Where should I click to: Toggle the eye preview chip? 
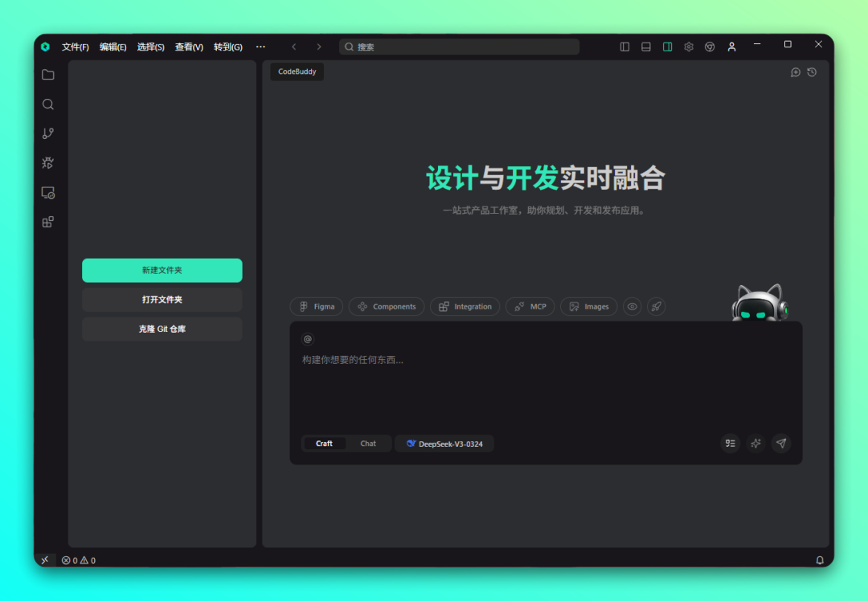pos(633,306)
